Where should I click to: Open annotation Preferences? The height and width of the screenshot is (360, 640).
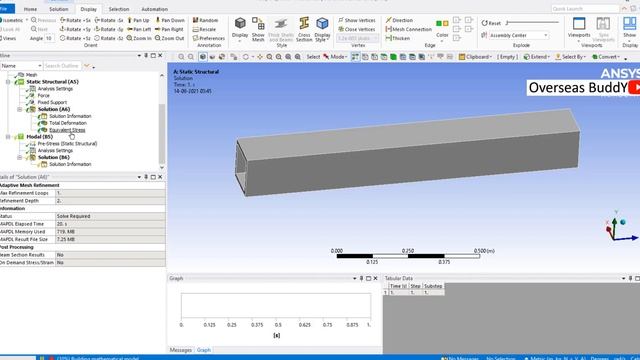click(209, 38)
